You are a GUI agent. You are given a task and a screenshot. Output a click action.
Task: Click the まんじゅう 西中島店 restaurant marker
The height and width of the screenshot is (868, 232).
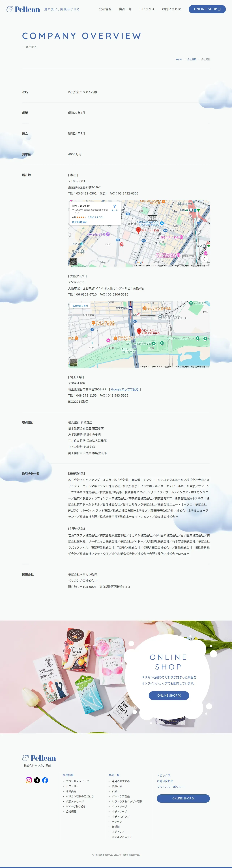(144, 308)
